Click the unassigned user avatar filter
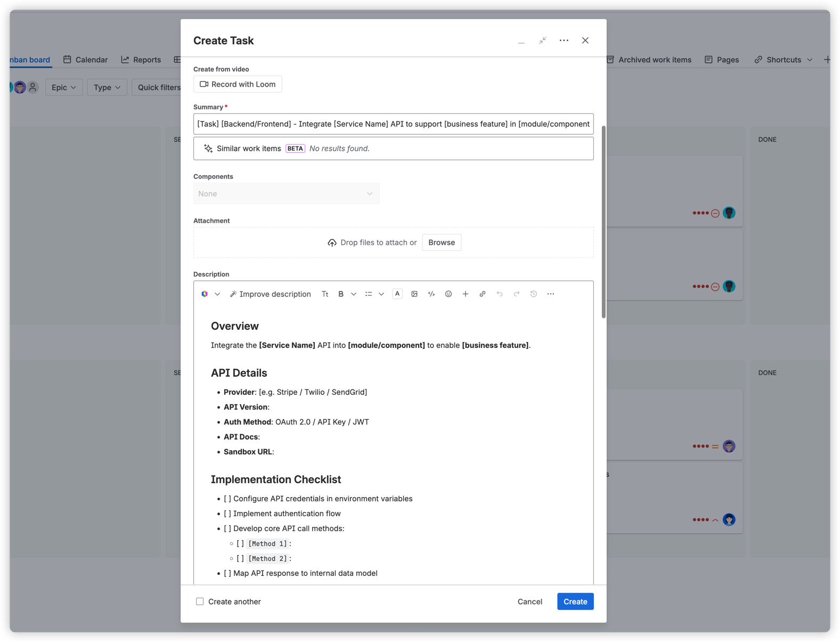This screenshot has width=840, height=642. pos(33,87)
